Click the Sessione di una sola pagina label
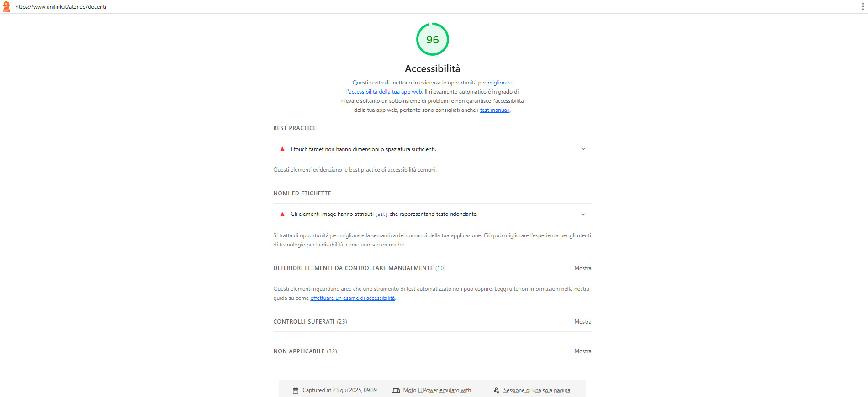This screenshot has width=868, height=397. [x=537, y=390]
